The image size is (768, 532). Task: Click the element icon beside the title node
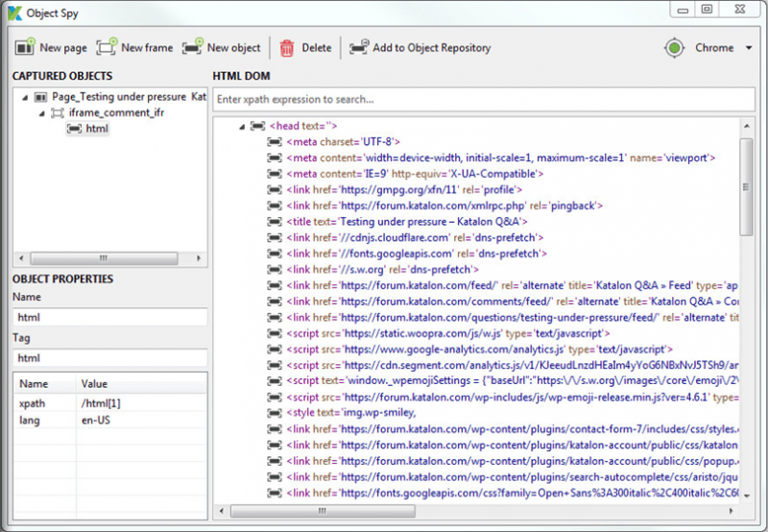click(275, 221)
